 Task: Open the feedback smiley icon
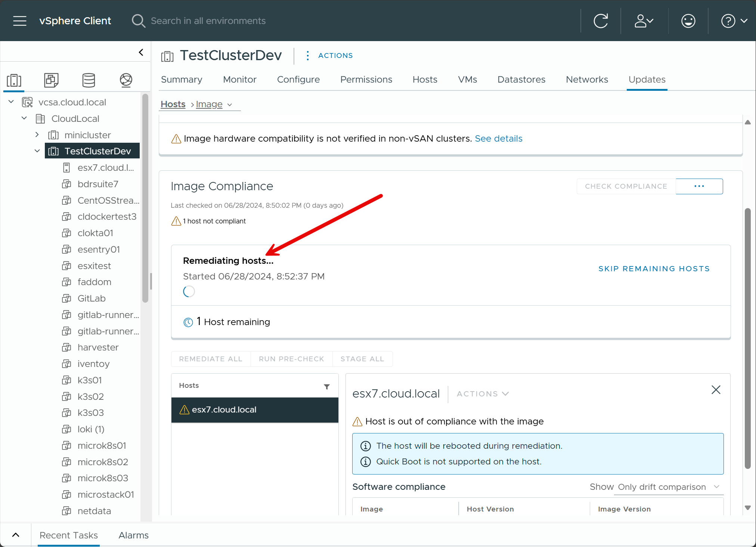point(688,21)
